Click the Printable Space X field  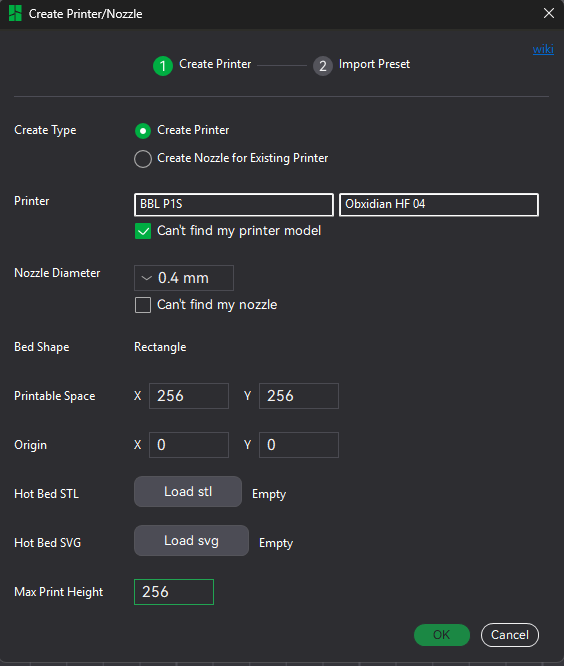pyautogui.click(x=189, y=396)
